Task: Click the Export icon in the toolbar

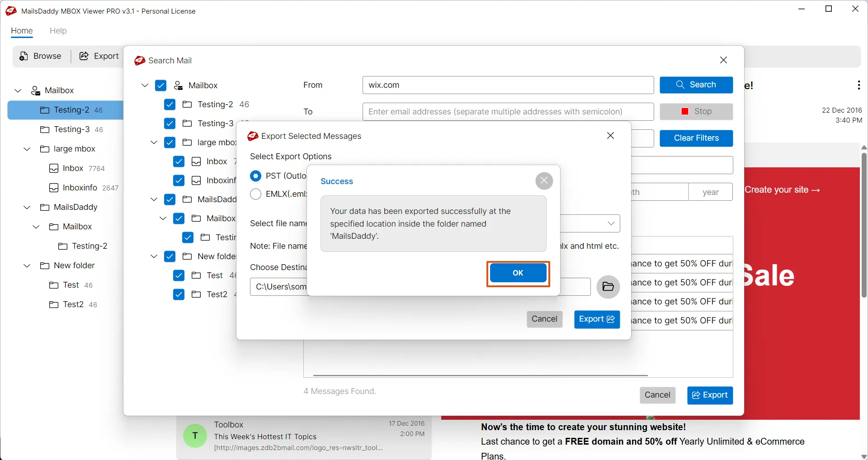Action: pyautogui.click(x=84, y=56)
